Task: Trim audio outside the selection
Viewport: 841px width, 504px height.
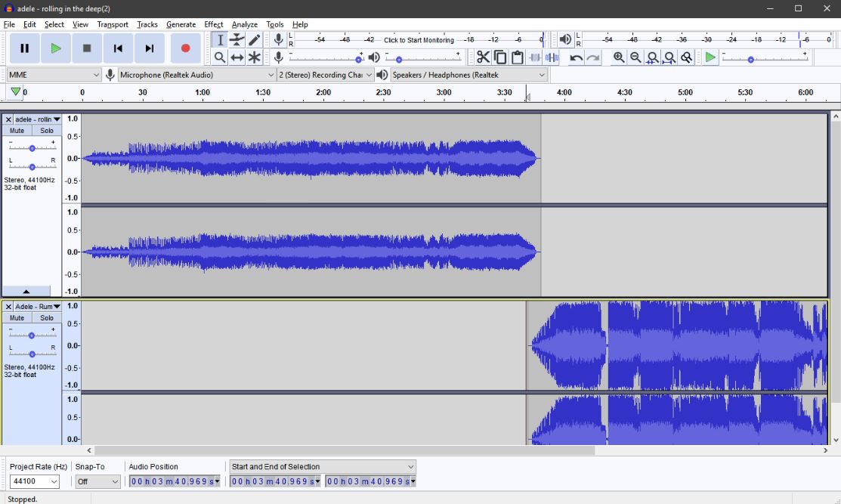Action: (x=536, y=57)
